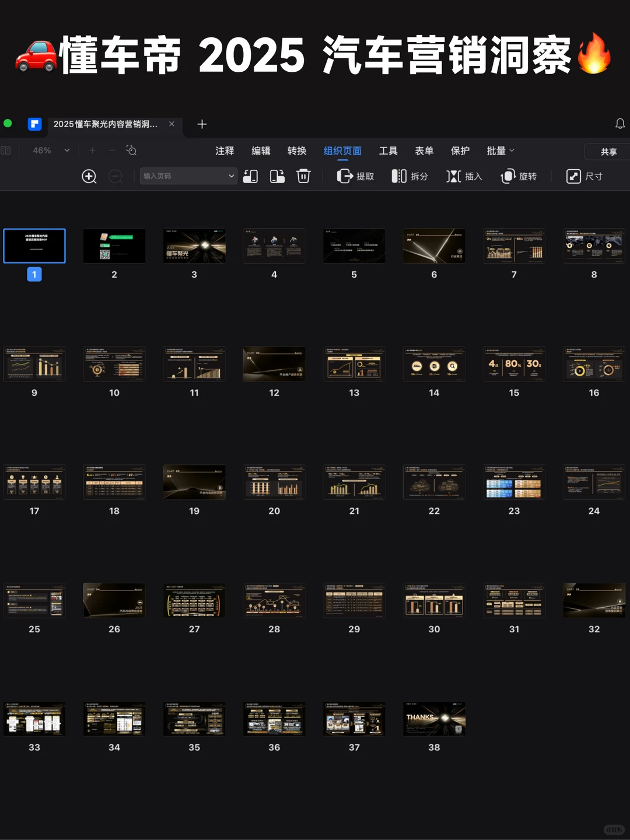The image size is (630, 840).
Task: Click the page number label 30
Action: point(434,629)
